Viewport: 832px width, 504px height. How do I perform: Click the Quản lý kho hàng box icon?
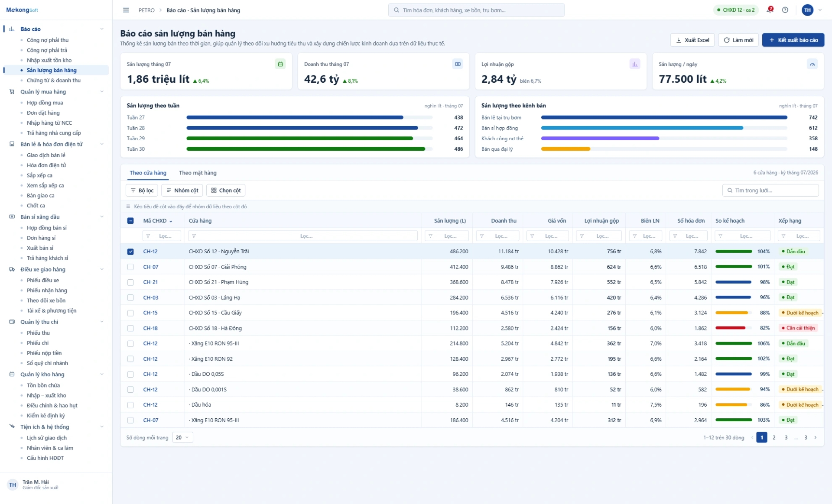point(12,375)
